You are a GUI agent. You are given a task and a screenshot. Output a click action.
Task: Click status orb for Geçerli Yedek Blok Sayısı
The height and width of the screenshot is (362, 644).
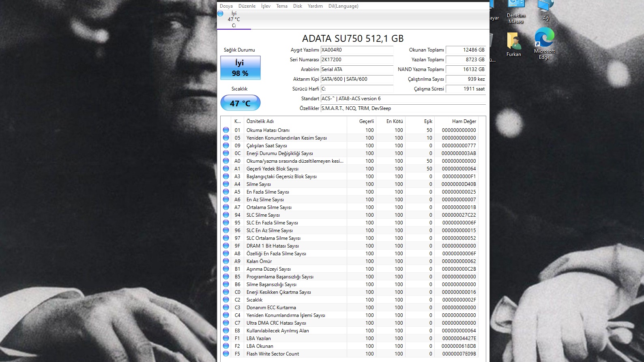(x=226, y=168)
